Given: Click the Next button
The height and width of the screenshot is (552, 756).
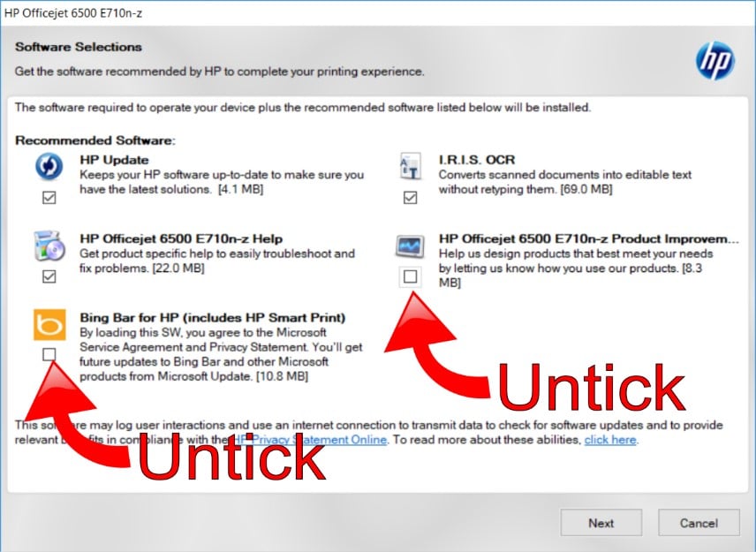Looking at the screenshot, I should [601, 523].
